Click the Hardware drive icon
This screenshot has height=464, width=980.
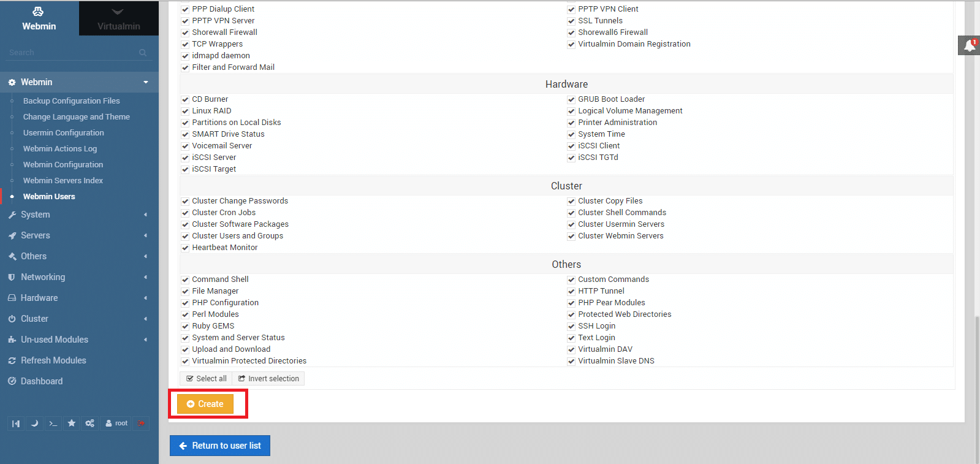coord(12,299)
